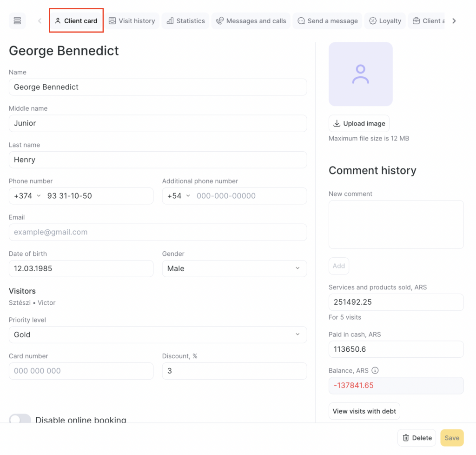Click the Balance info icon
The height and width of the screenshot is (455, 476).
click(375, 371)
